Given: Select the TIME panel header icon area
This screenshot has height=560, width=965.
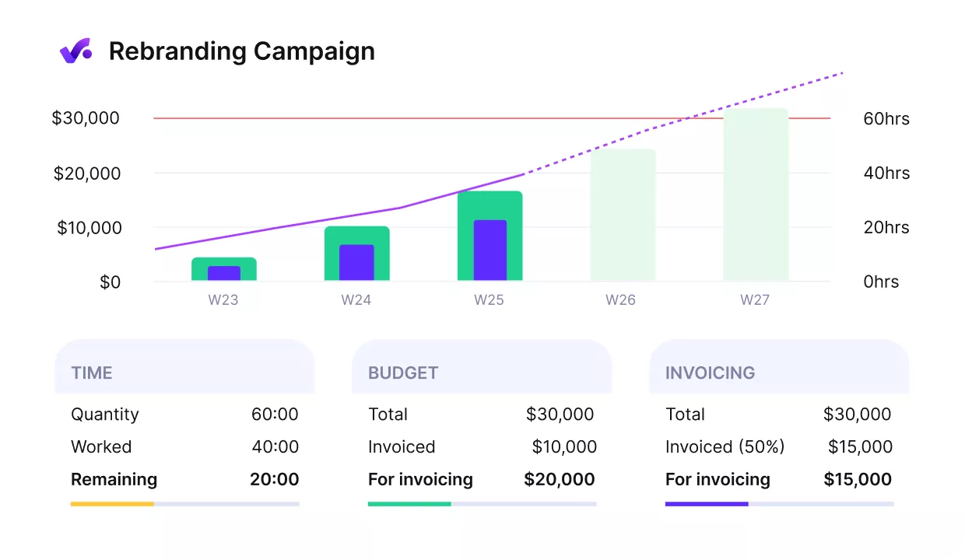Looking at the screenshot, I should click(91, 373).
